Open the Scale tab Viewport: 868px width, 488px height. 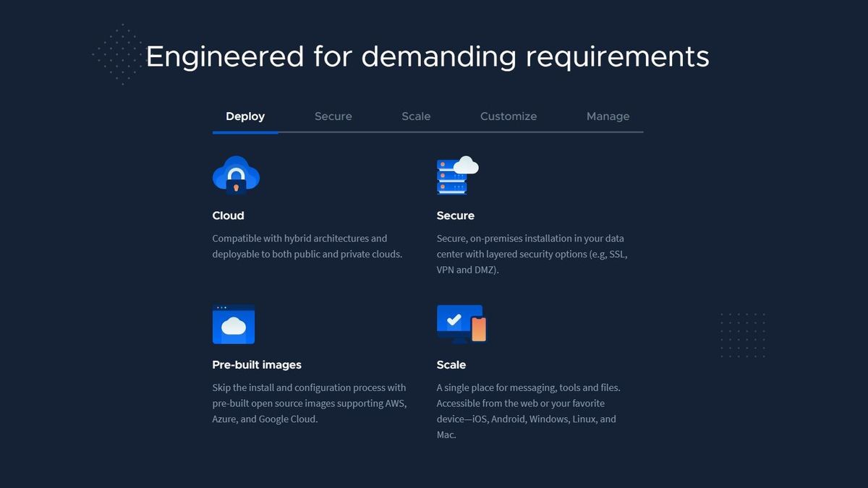point(416,116)
